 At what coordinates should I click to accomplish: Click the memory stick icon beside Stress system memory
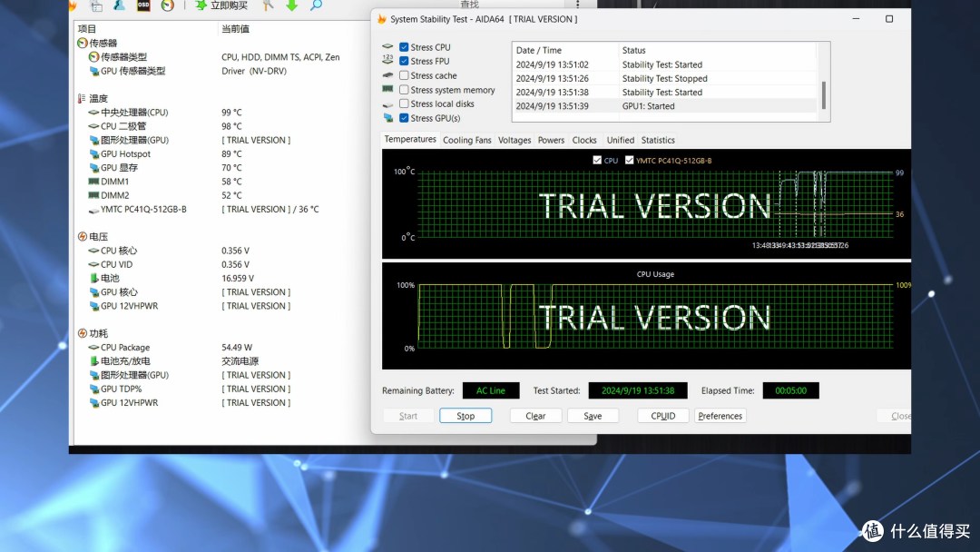pos(387,89)
